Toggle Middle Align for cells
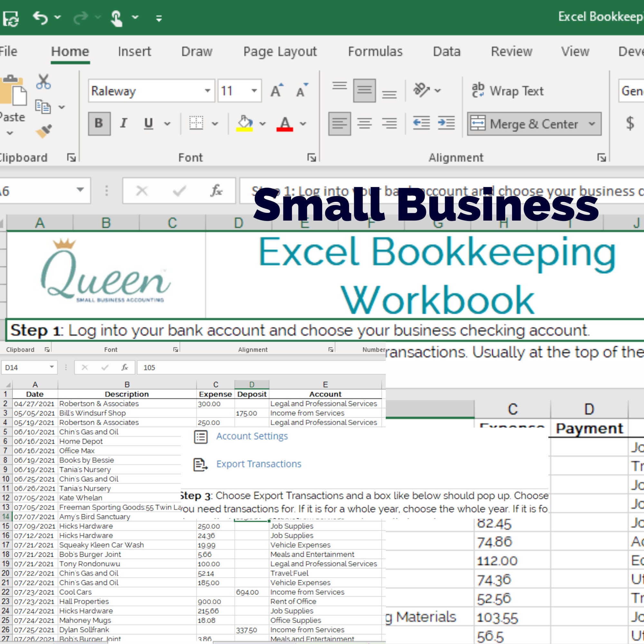Viewport: 644px width, 644px height. (x=364, y=90)
